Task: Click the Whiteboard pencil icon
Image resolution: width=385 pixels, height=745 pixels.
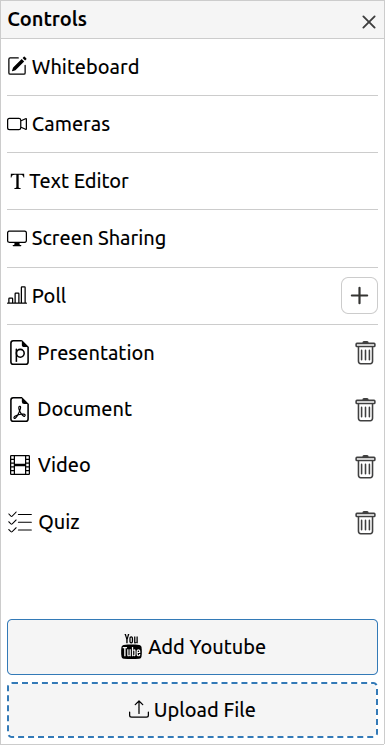Action: click(x=17, y=67)
